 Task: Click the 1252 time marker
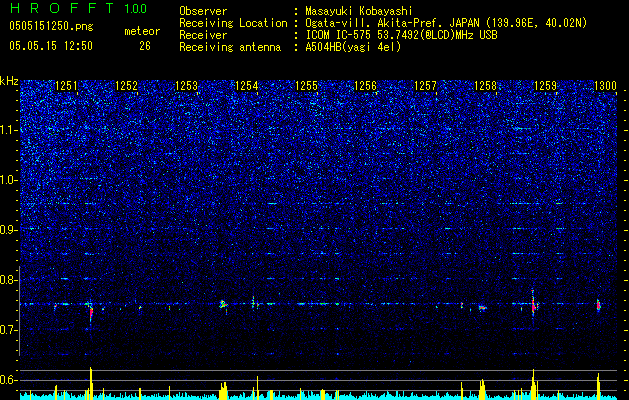(126, 86)
